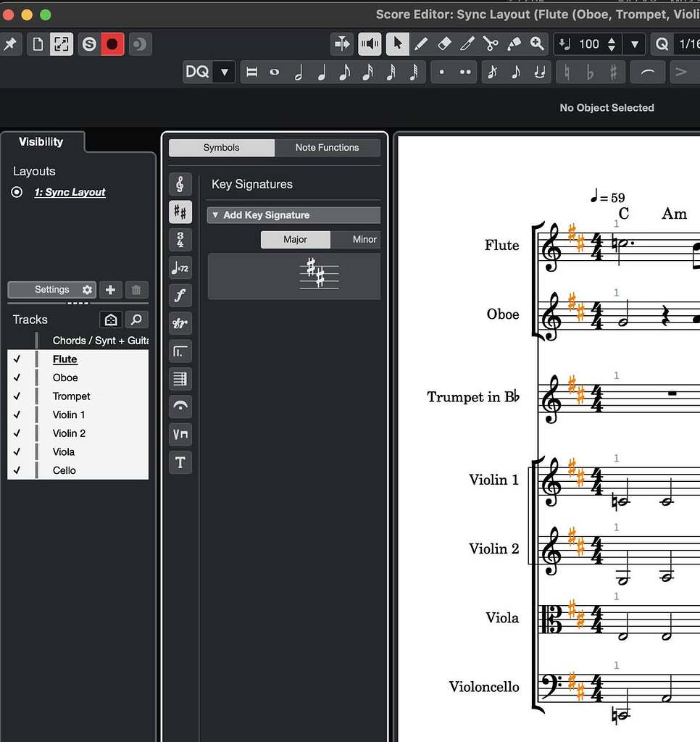
Task: Open the DQ mode dropdown arrow
Action: [224, 72]
